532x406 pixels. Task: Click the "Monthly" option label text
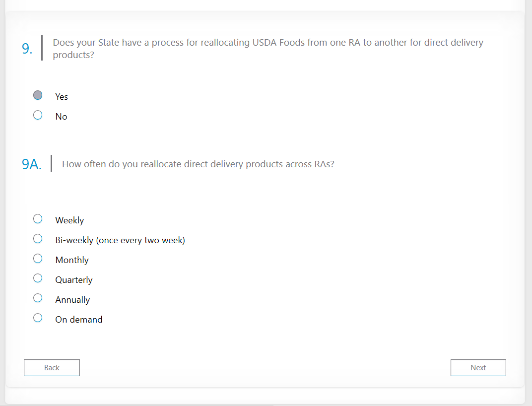pyautogui.click(x=72, y=260)
